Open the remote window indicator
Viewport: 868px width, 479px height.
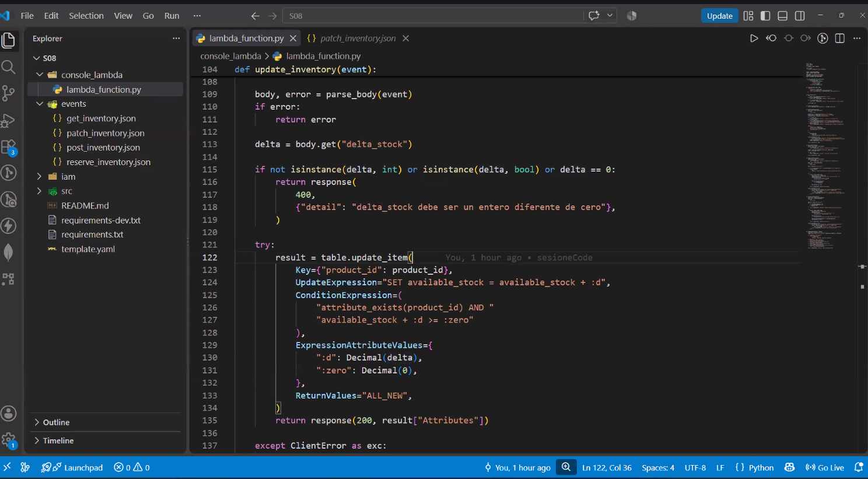tap(7, 467)
